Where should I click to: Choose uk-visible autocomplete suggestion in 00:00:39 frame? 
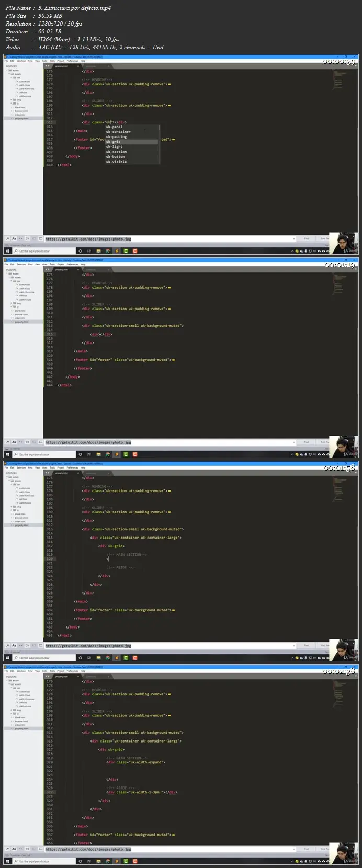(x=131, y=162)
